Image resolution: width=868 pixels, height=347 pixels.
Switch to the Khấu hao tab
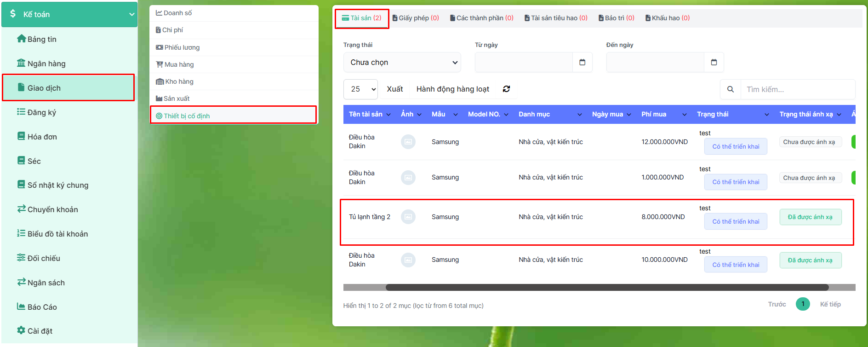668,18
